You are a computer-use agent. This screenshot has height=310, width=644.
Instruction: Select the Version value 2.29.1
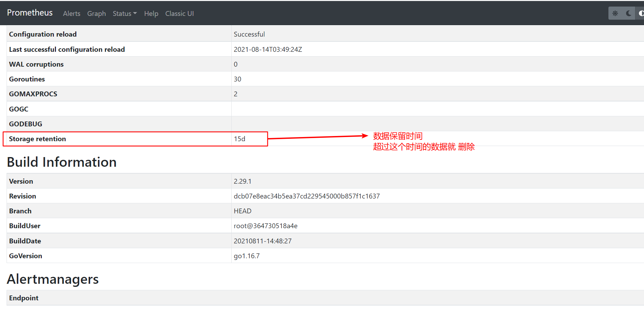coord(242,181)
